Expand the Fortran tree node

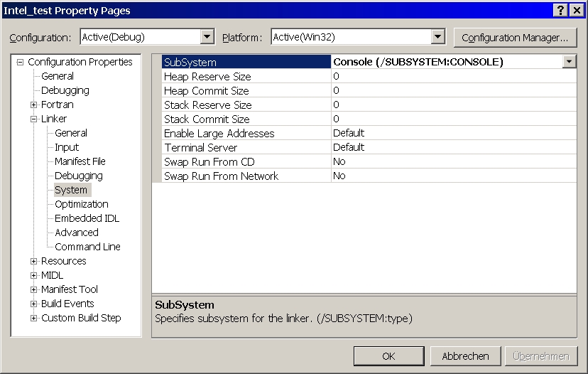(33, 105)
